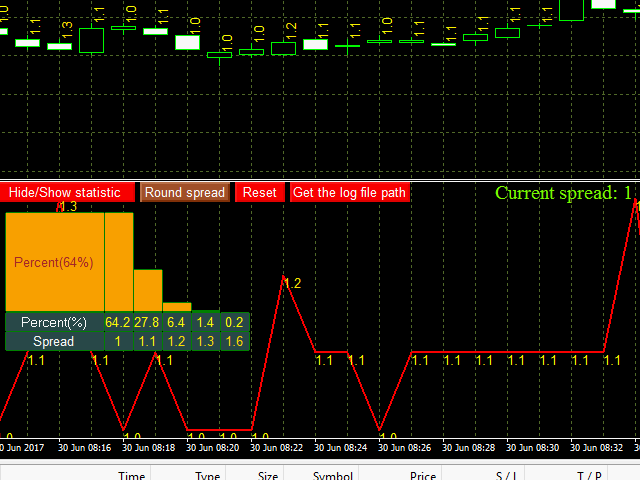
Task: Toggle the Round spread button
Action: (185, 192)
